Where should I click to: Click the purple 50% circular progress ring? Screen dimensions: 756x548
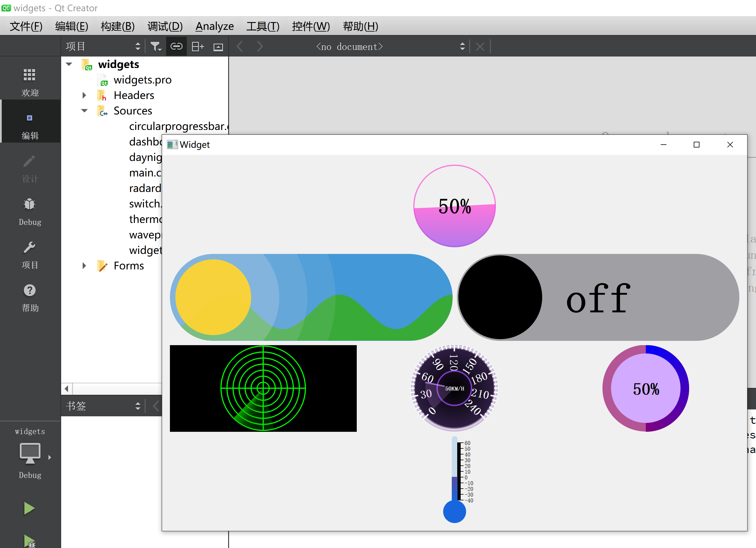(x=646, y=388)
